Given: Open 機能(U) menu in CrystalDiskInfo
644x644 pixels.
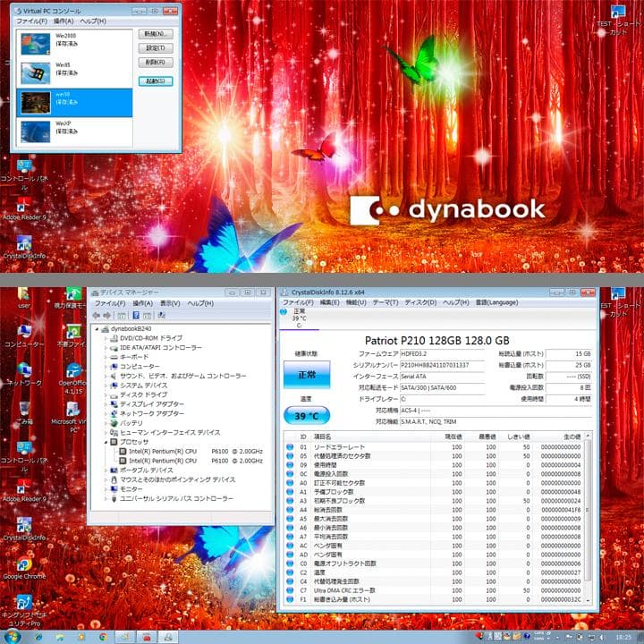Looking at the screenshot, I should pos(356,302).
